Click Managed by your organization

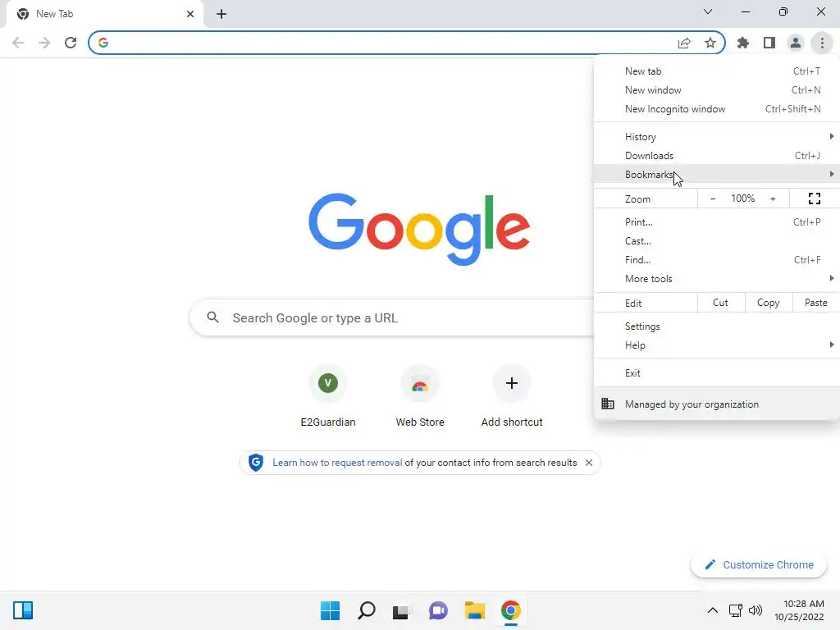(717, 404)
